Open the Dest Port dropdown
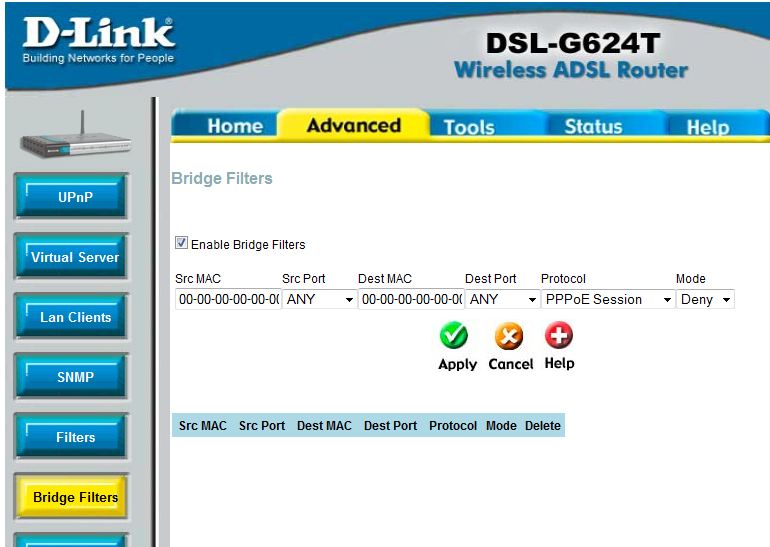The image size is (770, 547). click(502, 299)
